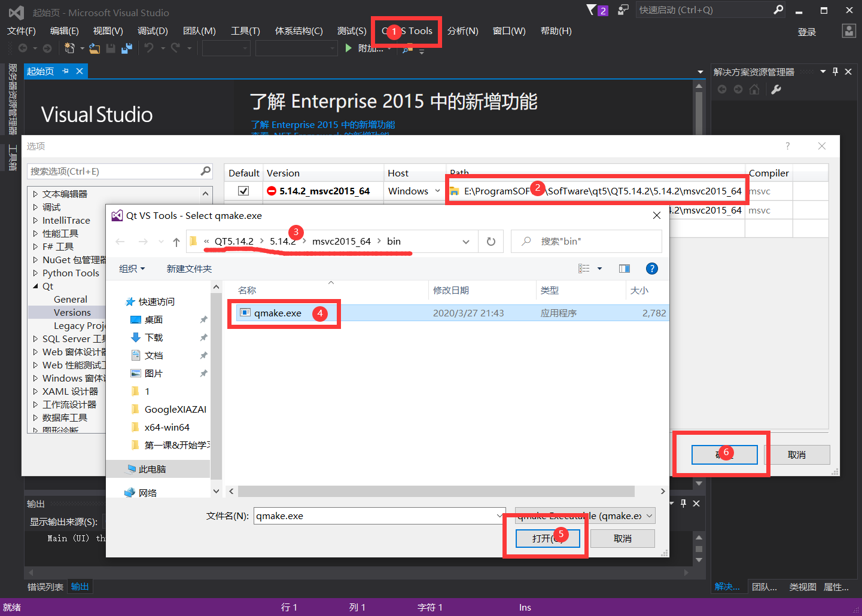
Task: Click the Undo icon in the toolbar
Action: click(x=148, y=48)
